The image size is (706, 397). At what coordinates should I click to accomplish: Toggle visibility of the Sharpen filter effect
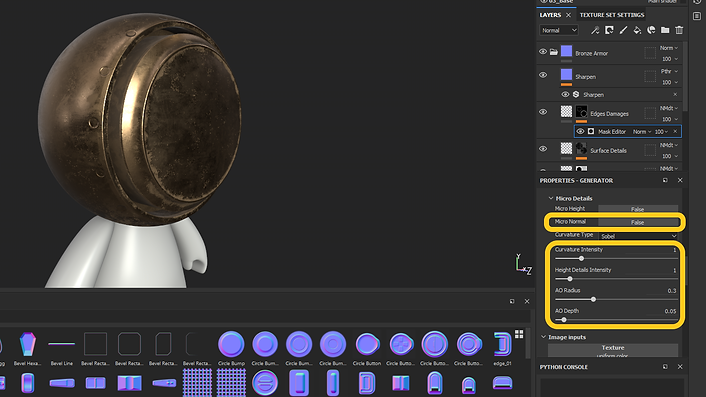565,95
